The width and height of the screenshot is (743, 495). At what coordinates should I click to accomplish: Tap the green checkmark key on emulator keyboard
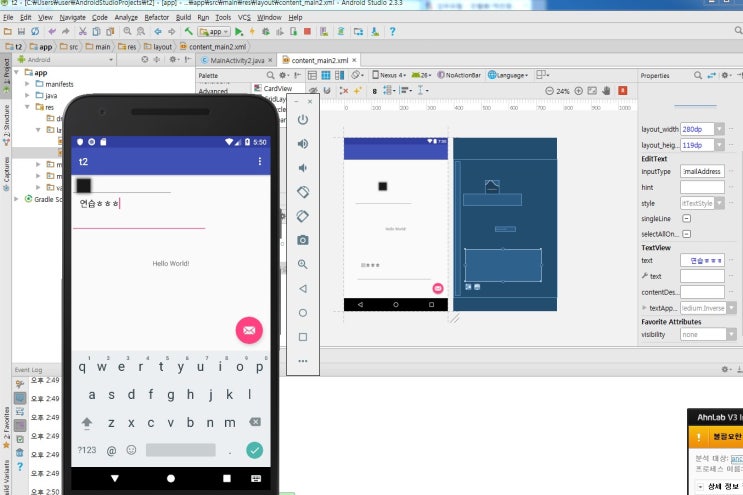pyautogui.click(x=254, y=450)
